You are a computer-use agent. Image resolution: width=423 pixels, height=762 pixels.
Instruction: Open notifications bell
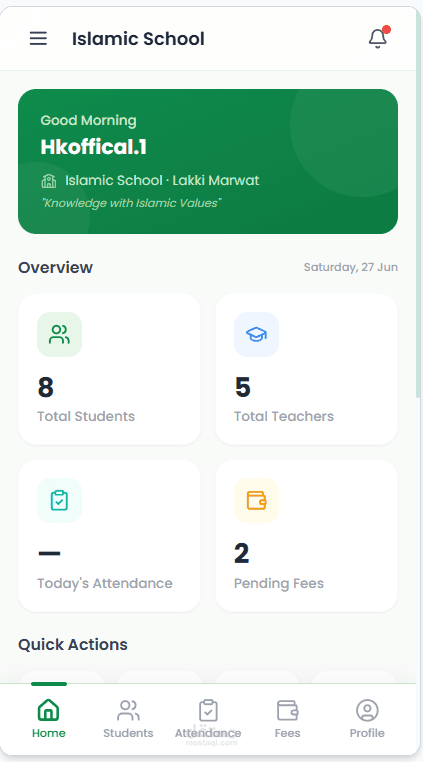378,38
